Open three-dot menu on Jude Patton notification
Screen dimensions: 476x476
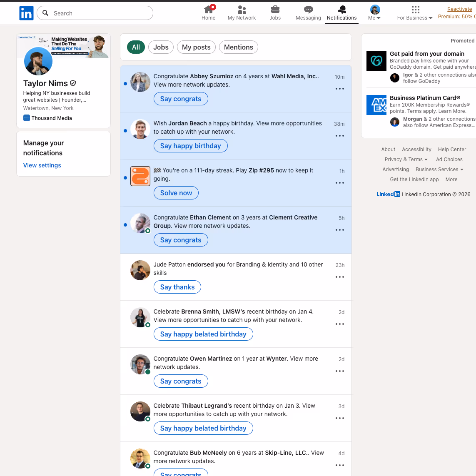click(340, 277)
